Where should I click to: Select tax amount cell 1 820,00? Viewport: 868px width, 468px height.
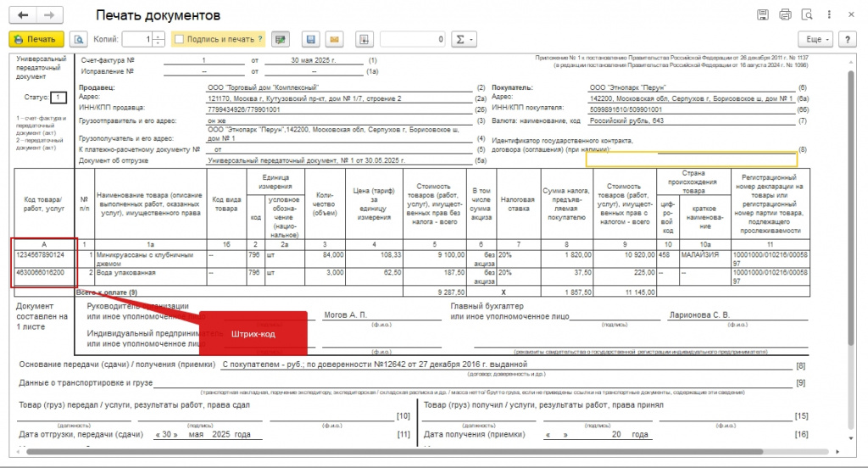point(566,259)
